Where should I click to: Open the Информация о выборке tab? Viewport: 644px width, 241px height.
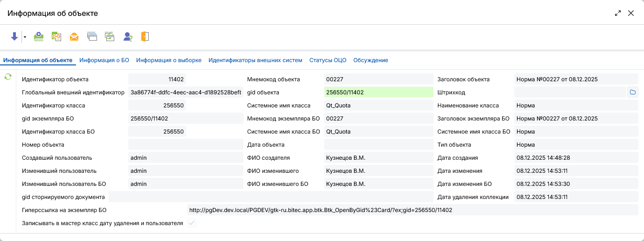[x=169, y=60]
